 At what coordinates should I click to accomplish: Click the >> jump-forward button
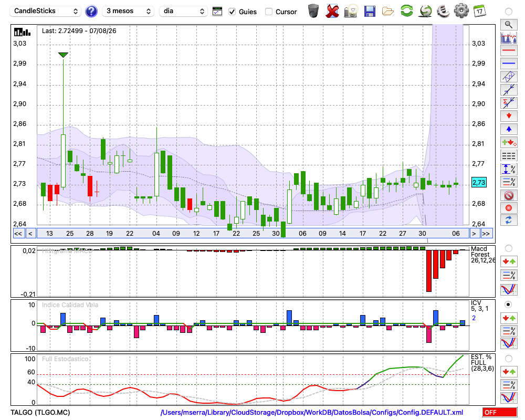486,234
